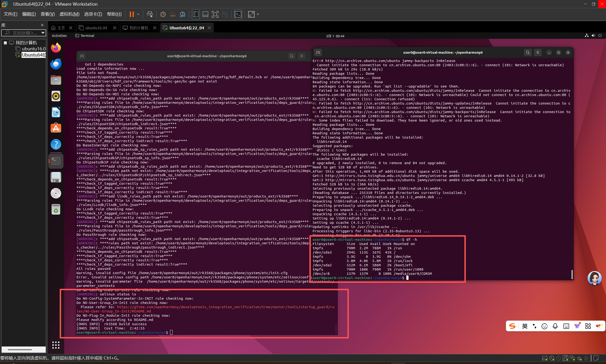The height and width of the screenshot is (364, 606).
Task: Collapse the 我的计算机 tree node
Action: tap(5, 43)
